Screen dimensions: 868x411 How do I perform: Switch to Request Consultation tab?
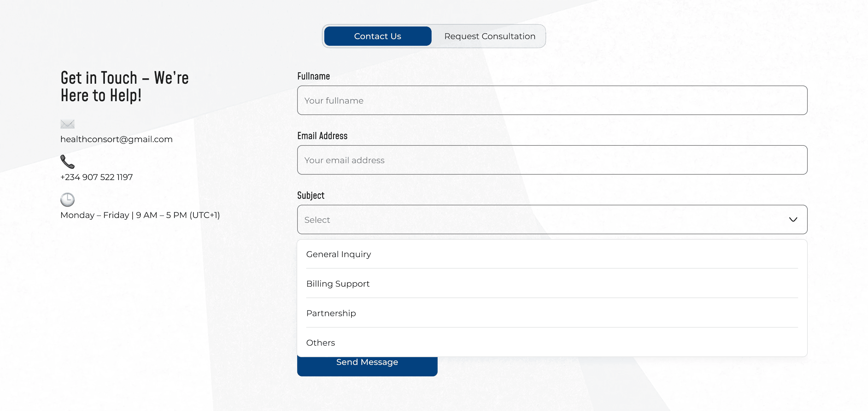(x=489, y=36)
